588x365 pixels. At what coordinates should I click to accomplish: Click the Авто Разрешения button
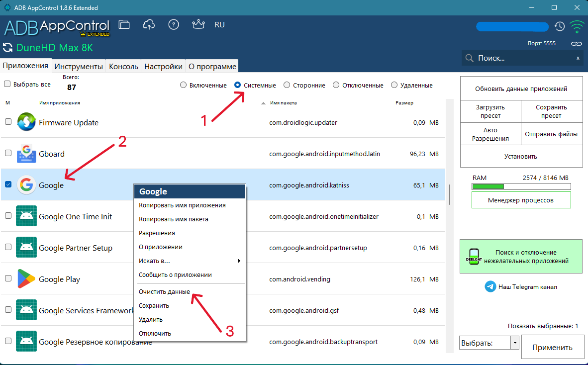tap(490, 134)
